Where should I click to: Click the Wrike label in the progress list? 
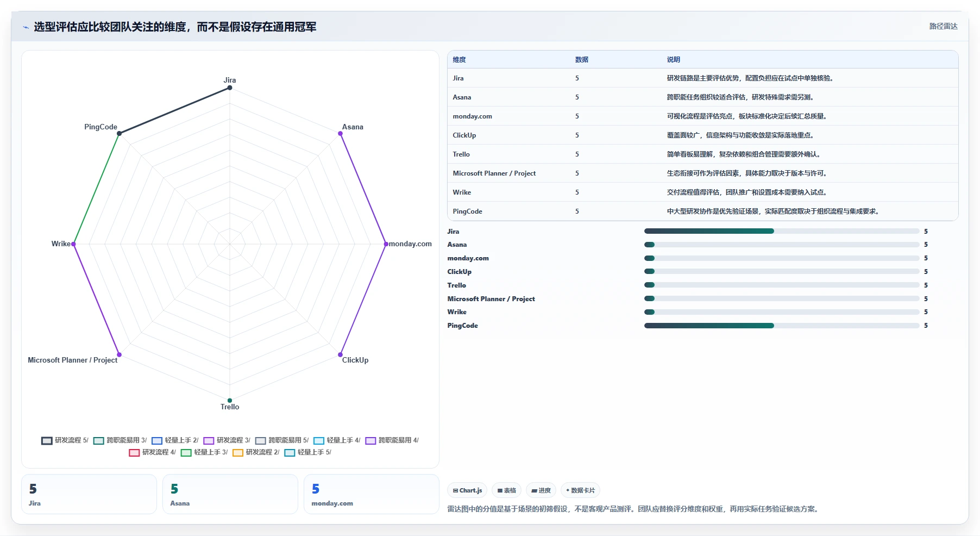click(457, 312)
